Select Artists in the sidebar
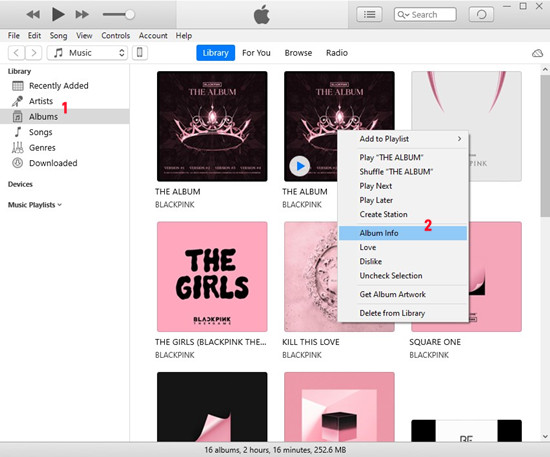 65,101
